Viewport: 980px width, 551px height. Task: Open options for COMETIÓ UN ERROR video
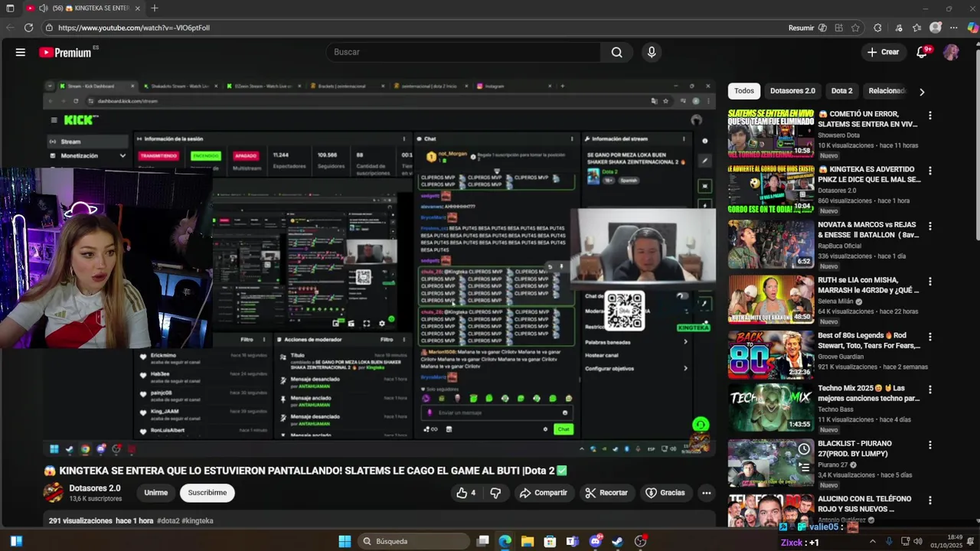[930, 116]
